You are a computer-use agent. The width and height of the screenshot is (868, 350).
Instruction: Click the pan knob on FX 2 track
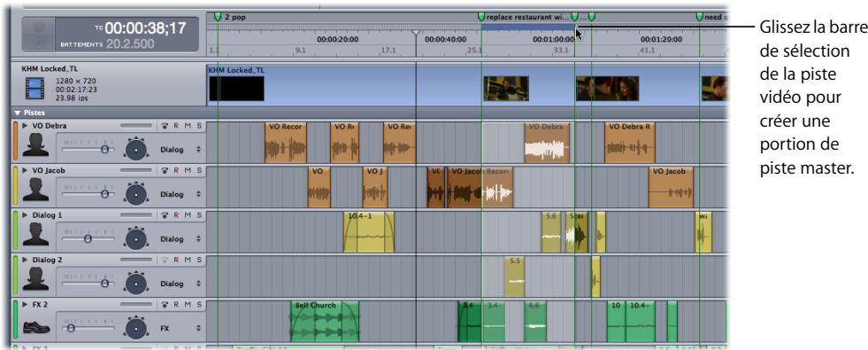135,328
